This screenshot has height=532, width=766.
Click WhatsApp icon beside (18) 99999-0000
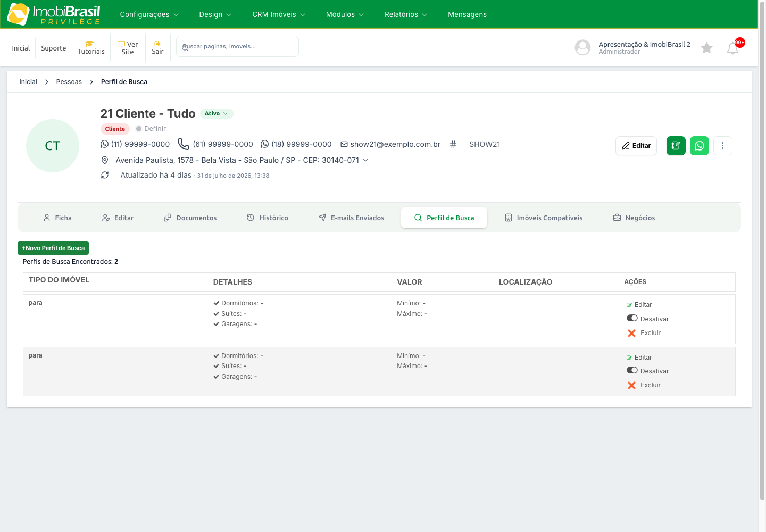tap(265, 144)
